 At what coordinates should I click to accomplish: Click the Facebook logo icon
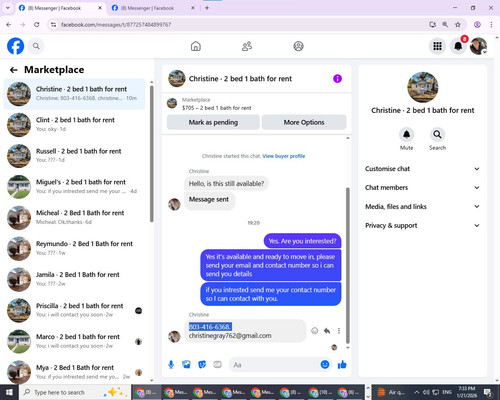15,46
